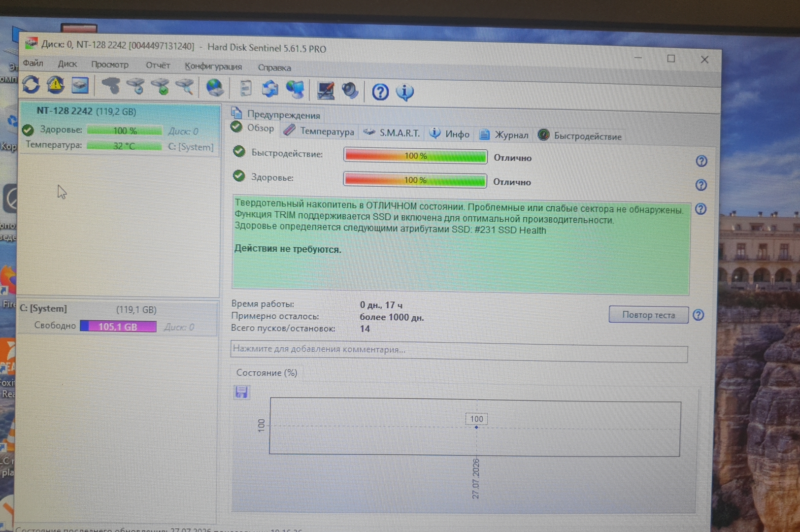Click the green disk status description box
This screenshot has width=800, height=532.
[x=461, y=245]
